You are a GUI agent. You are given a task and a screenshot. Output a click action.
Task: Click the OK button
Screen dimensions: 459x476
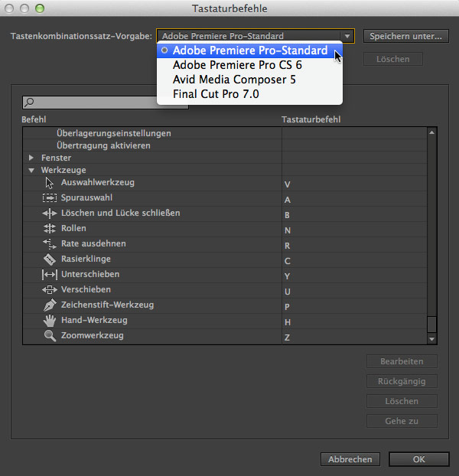coord(418,459)
